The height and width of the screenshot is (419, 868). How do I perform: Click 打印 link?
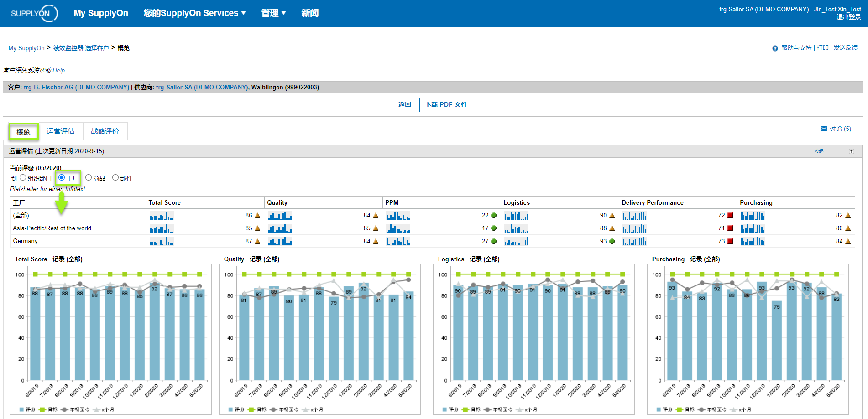click(823, 48)
